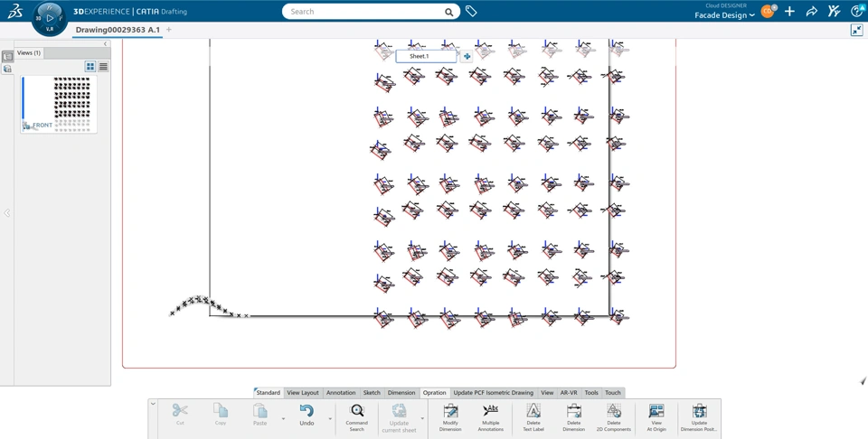This screenshot has height=439, width=868.
Task: Click the share arrow icon
Action: [x=812, y=11]
